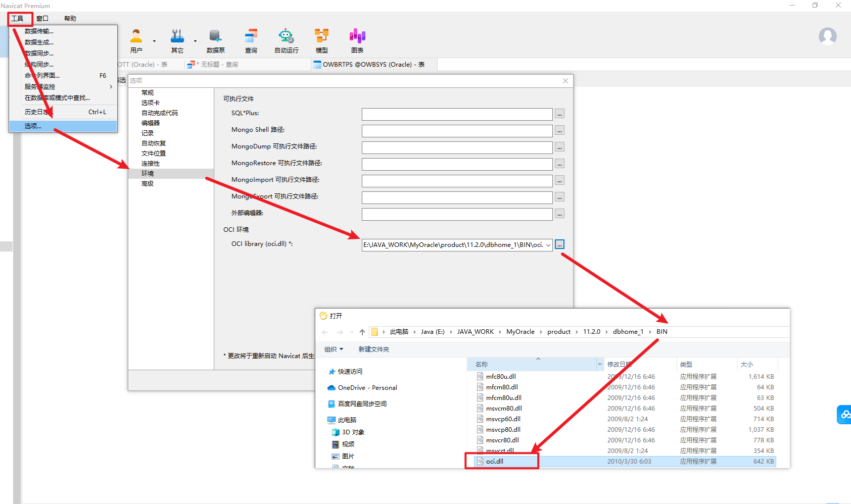This screenshot has width=851, height=504.
Task: Click the 新建文件夹 button
Action: pos(373,349)
